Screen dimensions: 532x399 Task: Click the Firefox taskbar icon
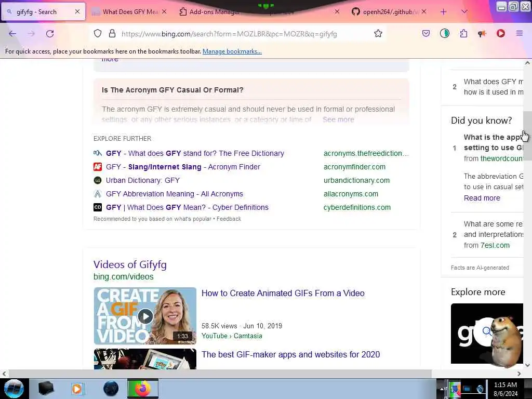pyautogui.click(x=143, y=389)
